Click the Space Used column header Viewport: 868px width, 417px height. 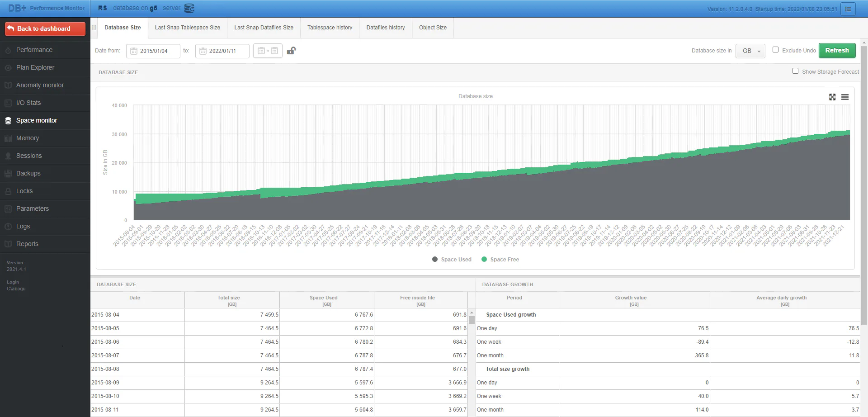point(326,300)
